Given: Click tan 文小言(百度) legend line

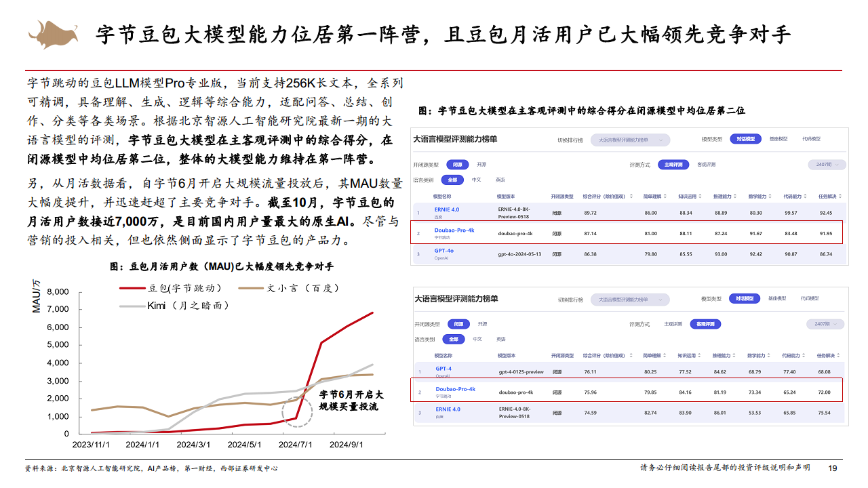Looking at the screenshot, I should coord(252,288).
